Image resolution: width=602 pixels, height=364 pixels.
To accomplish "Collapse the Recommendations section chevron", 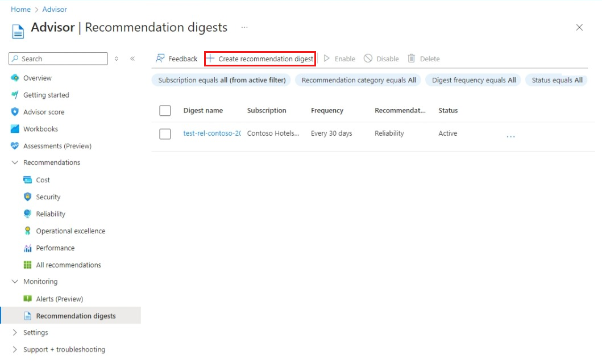I will [15, 162].
